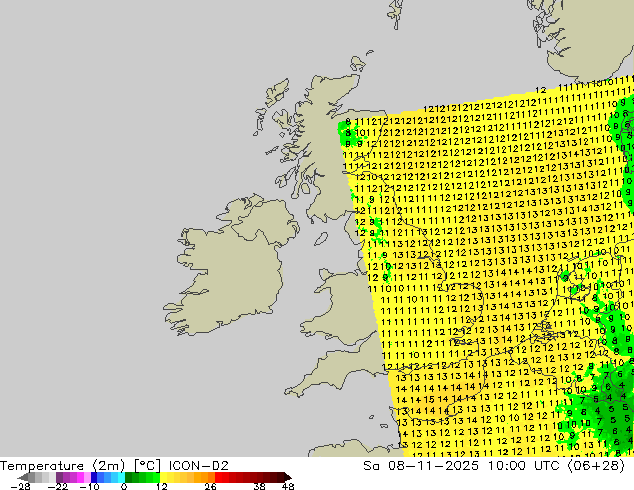The height and width of the screenshot is (490, 634).
Task: Click the '26' legend value
Action: point(210,486)
